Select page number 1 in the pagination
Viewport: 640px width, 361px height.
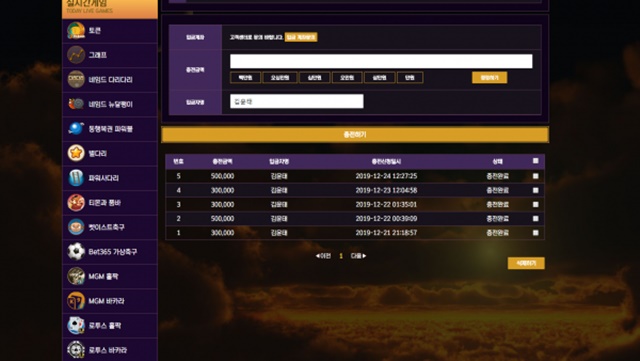pyautogui.click(x=341, y=256)
